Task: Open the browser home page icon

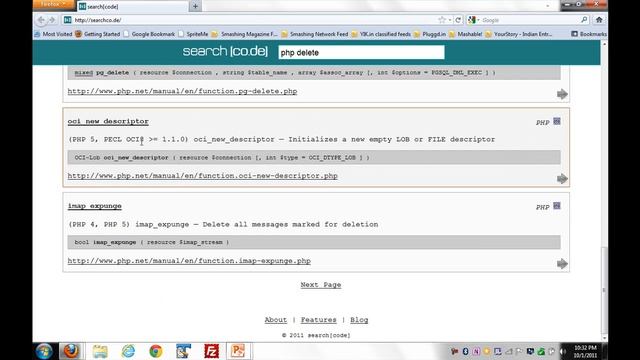Action: tap(599, 20)
